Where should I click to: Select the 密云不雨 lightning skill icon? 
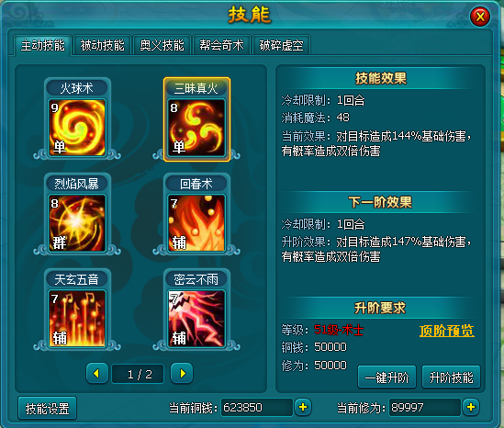(x=196, y=319)
